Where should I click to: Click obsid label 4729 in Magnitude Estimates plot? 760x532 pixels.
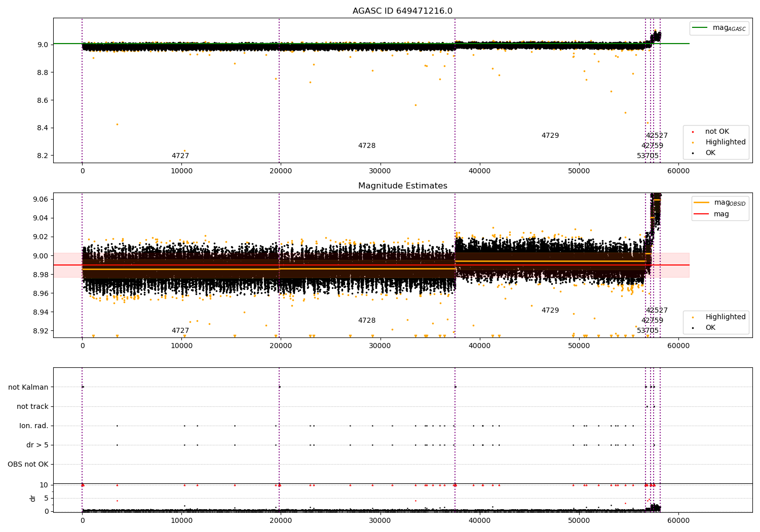[550, 311]
